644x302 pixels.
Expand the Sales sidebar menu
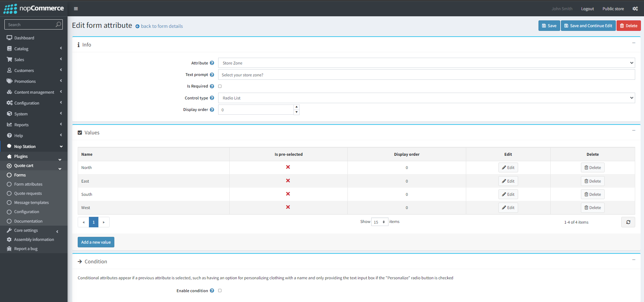click(x=34, y=60)
